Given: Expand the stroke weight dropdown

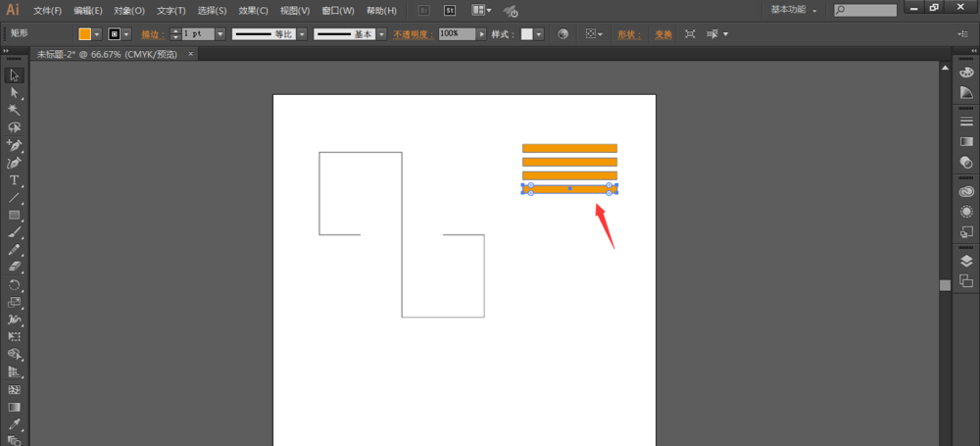Looking at the screenshot, I should click(x=220, y=33).
